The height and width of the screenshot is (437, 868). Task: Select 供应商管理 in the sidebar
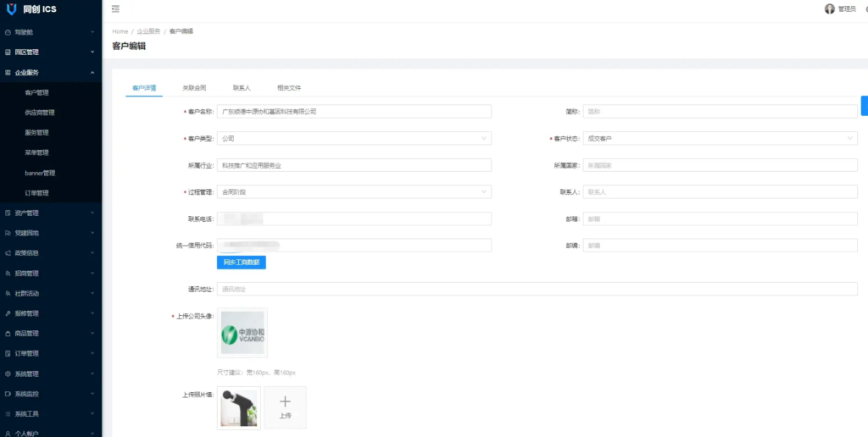40,113
